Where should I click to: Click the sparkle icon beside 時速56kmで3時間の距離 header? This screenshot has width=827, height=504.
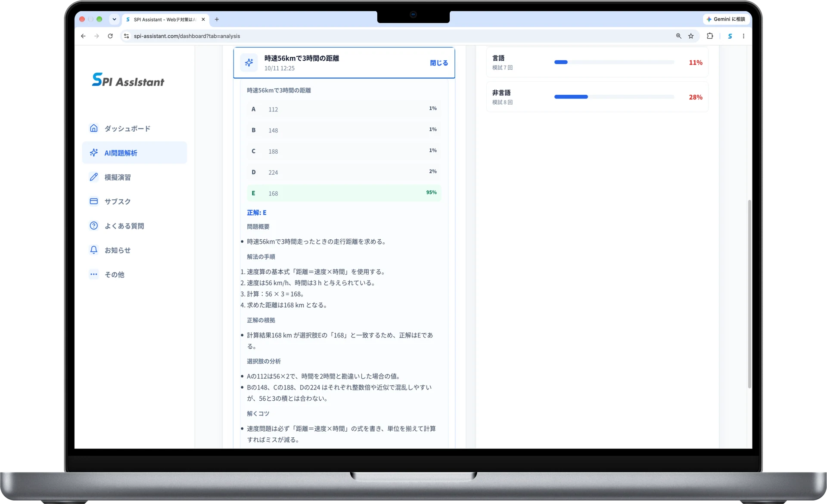249,63
